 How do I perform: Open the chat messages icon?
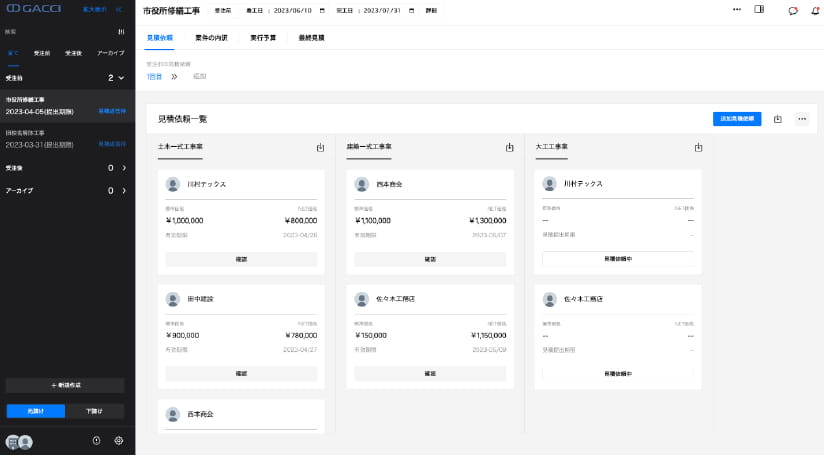pyautogui.click(x=793, y=10)
